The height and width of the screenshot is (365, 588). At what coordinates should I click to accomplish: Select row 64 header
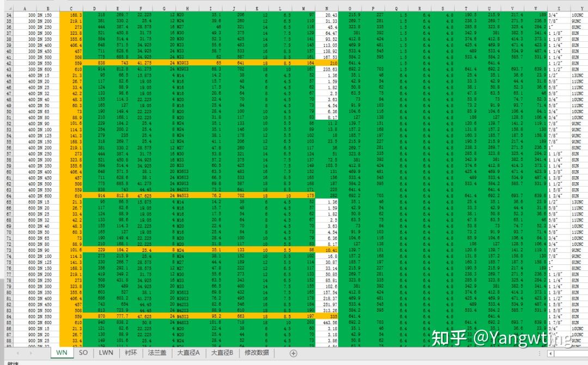9,196
